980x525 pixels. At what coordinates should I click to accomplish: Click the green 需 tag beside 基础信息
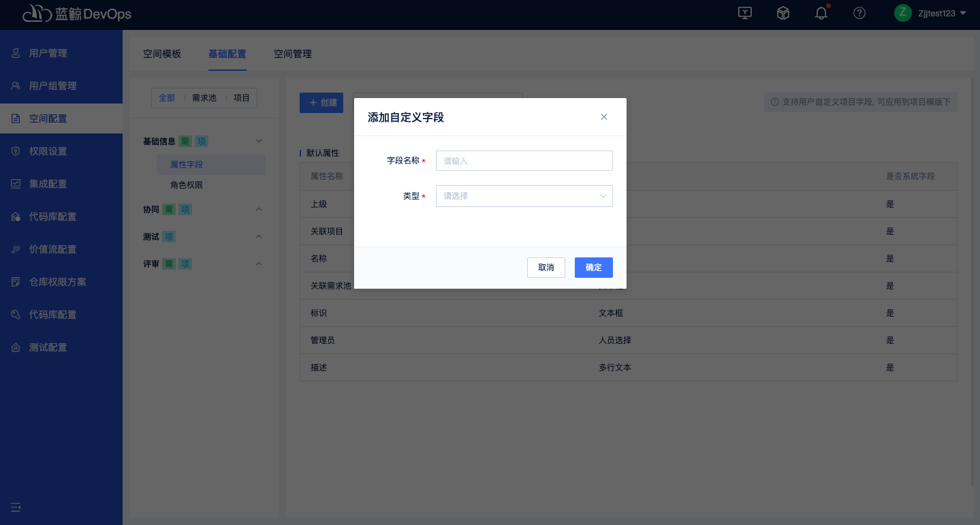[185, 142]
